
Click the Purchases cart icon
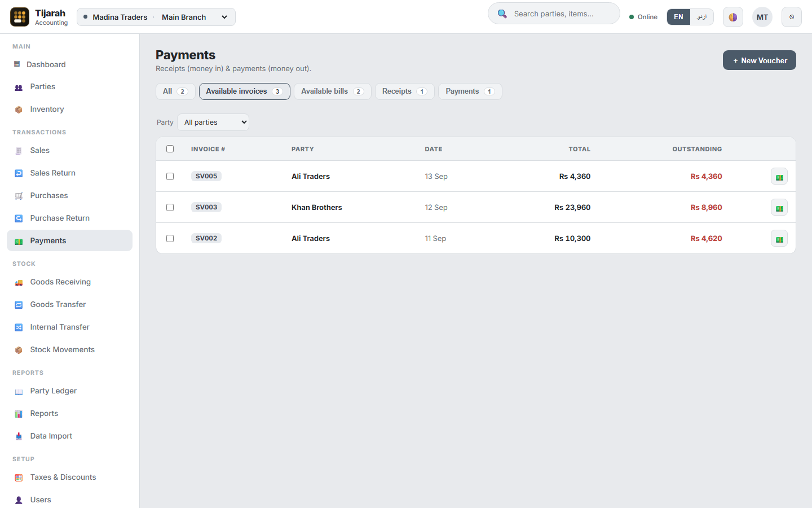point(19,196)
